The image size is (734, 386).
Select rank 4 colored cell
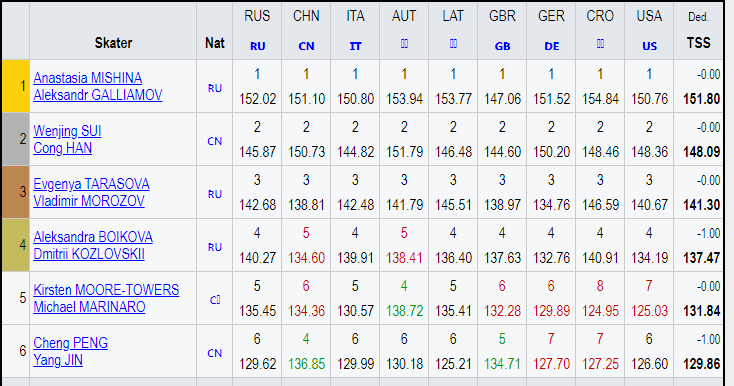15,245
